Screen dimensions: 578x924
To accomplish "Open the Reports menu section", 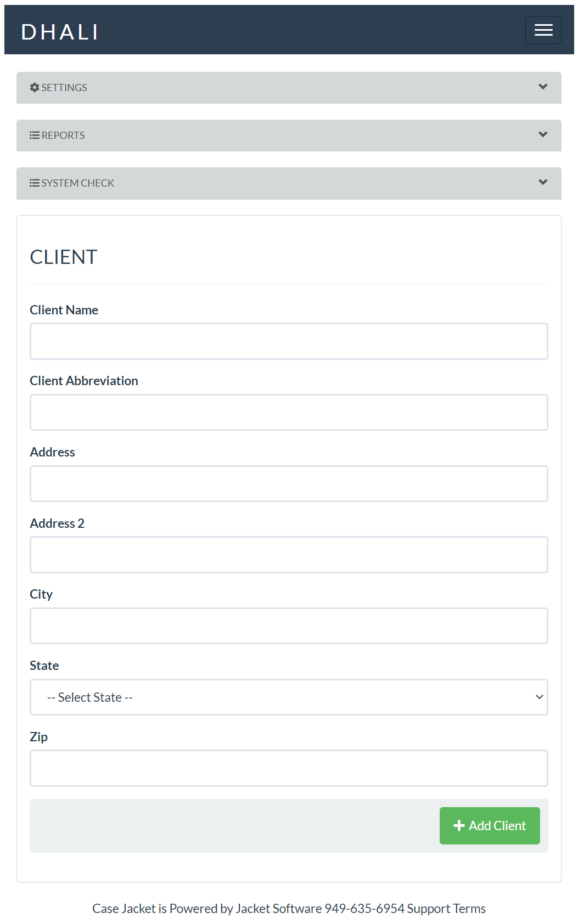I will click(63, 136).
